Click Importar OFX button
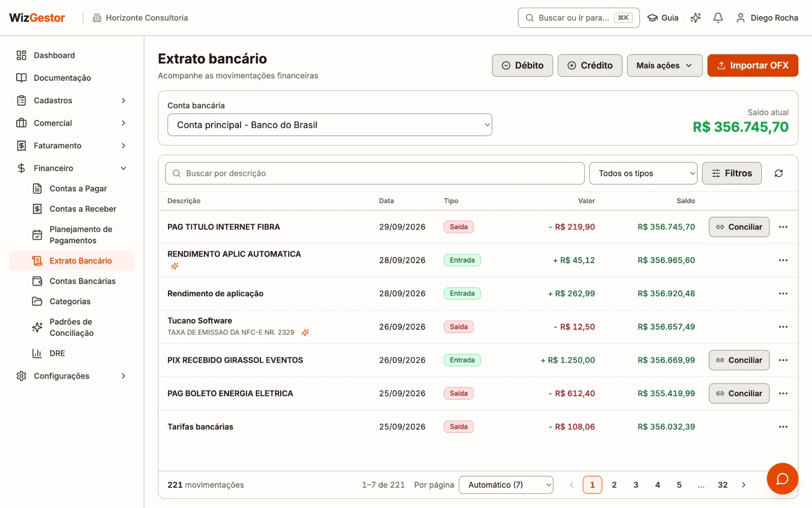This screenshot has height=508, width=812. tap(753, 66)
